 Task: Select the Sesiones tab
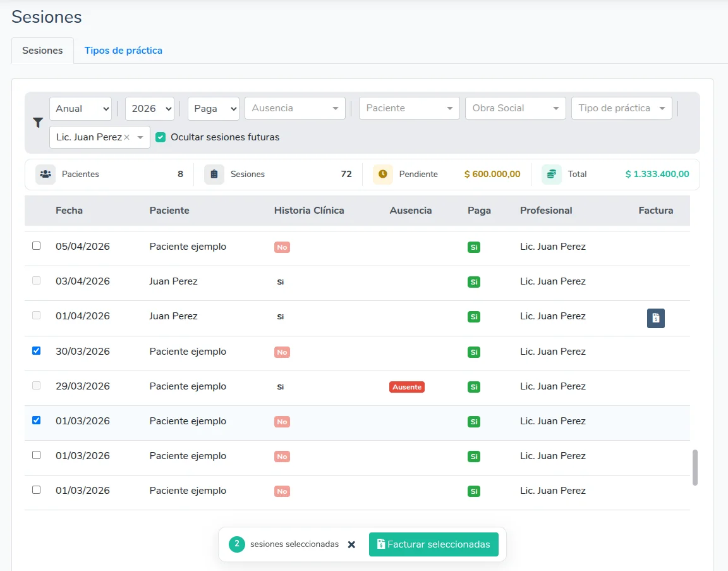43,51
